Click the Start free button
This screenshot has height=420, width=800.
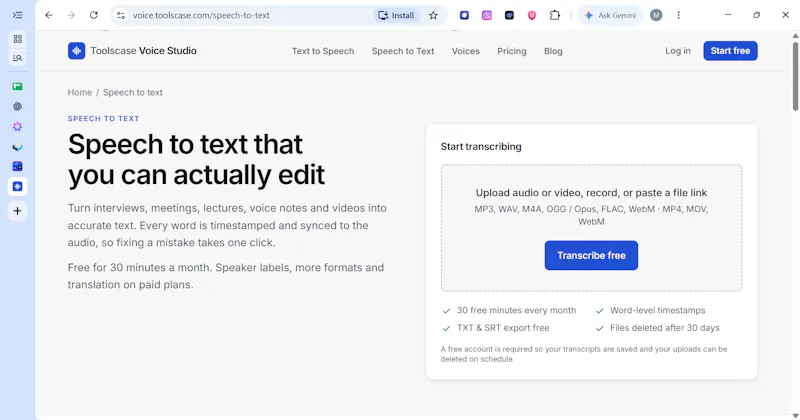coord(730,51)
